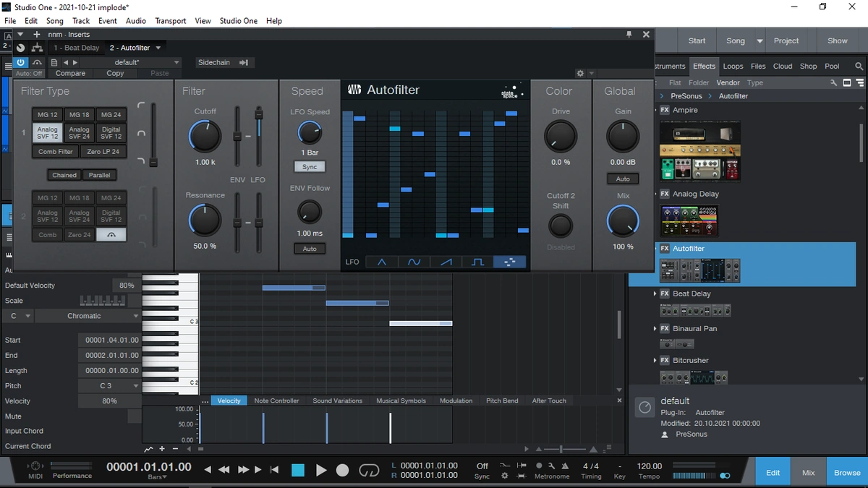868x488 pixels.
Task: Click the info clock icon beside default preset
Action: (x=644, y=408)
